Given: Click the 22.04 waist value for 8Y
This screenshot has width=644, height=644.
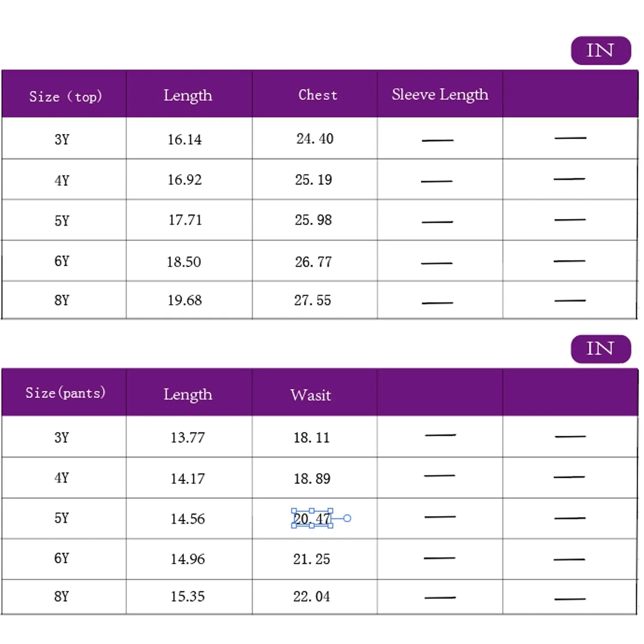Looking at the screenshot, I should click(x=312, y=597).
